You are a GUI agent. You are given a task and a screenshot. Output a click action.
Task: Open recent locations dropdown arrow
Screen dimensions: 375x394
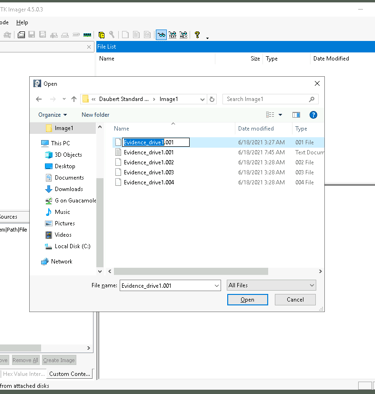(x=64, y=99)
